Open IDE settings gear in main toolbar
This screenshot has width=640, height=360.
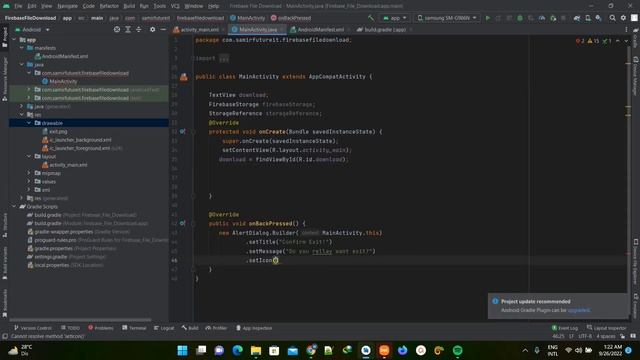(623, 18)
